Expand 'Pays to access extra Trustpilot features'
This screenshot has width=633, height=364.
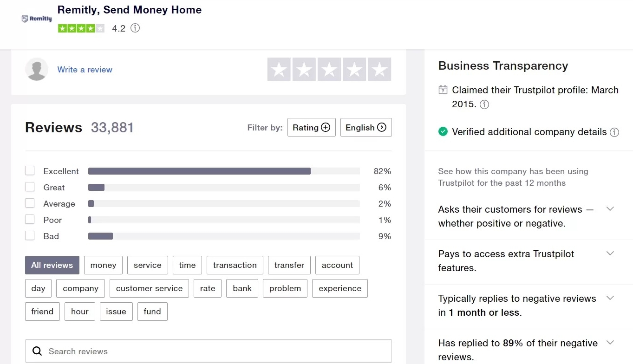[x=610, y=254]
